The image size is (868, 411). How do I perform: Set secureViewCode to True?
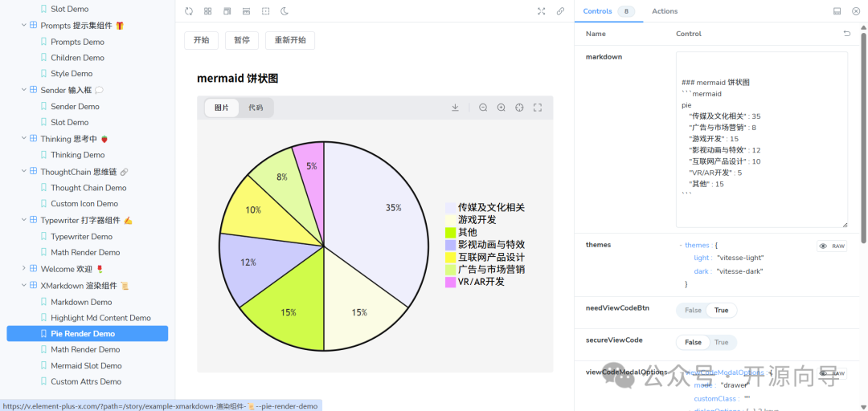click(x=721, y=343)
